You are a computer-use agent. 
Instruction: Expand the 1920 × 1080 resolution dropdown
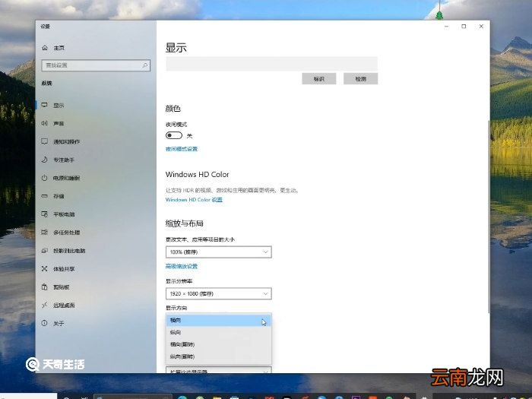[x=219, y=294]
